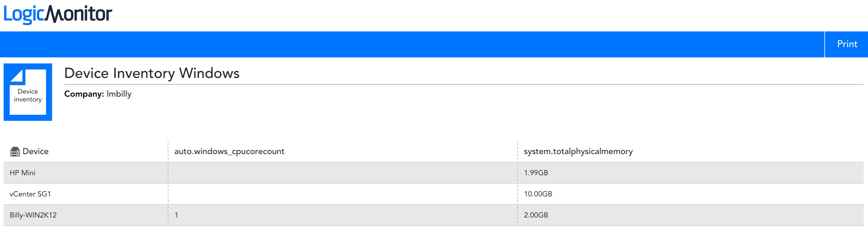
Task: Select the system.totalphysicalmemory column header
Action: click(x=578, y=151)
